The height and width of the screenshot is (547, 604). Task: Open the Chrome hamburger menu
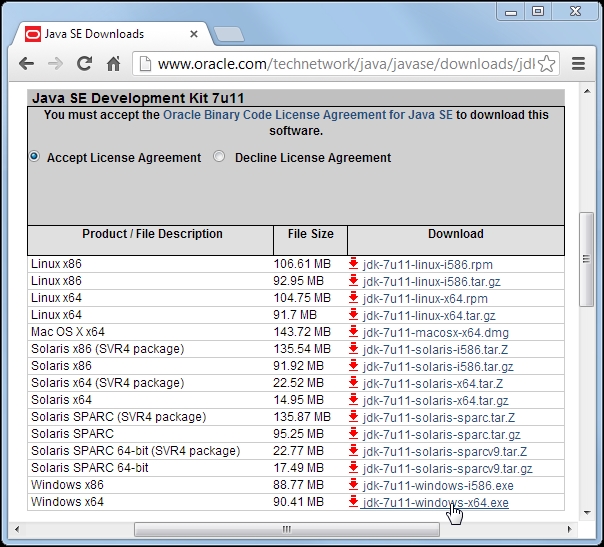coord(579,64)
